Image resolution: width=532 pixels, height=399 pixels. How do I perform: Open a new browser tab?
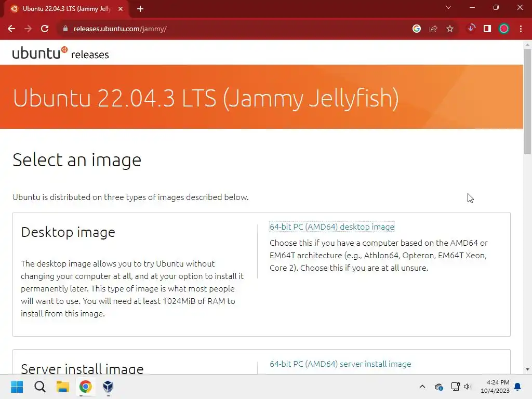point(140,9)
